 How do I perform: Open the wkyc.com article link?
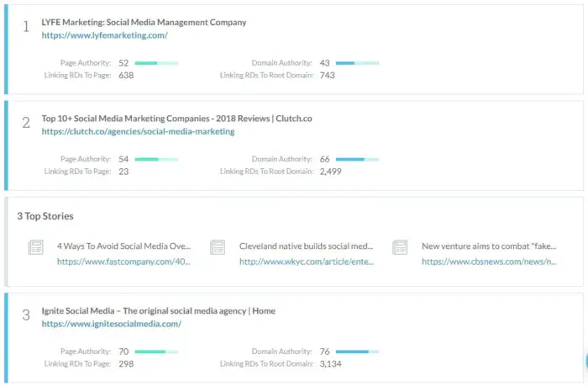coord(307,262)
